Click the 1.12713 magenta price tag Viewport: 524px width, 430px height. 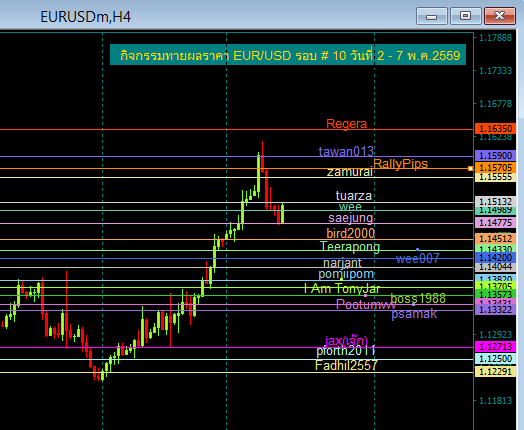point(495,346)
